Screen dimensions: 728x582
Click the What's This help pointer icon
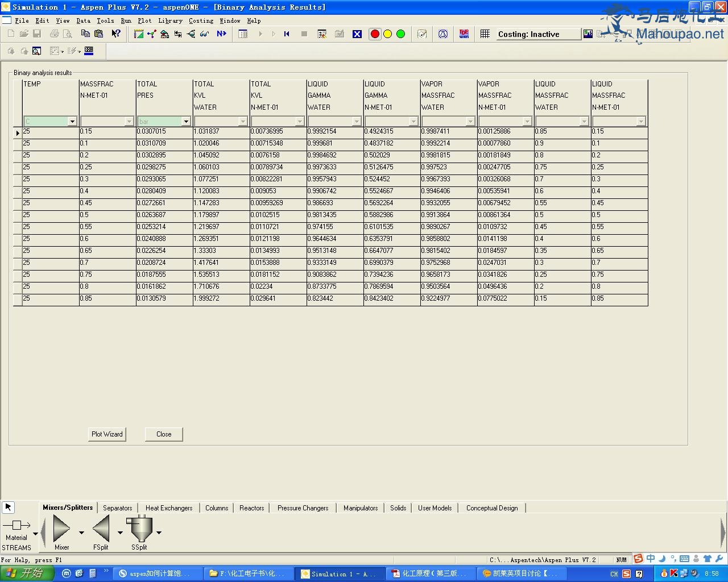116,34
